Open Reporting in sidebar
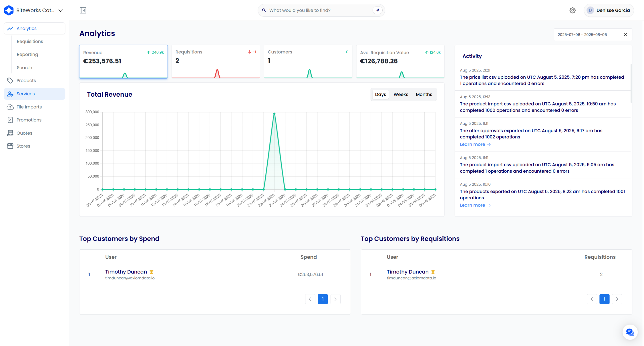This screenshot has width=644, height=346. [x=27, y=55]
